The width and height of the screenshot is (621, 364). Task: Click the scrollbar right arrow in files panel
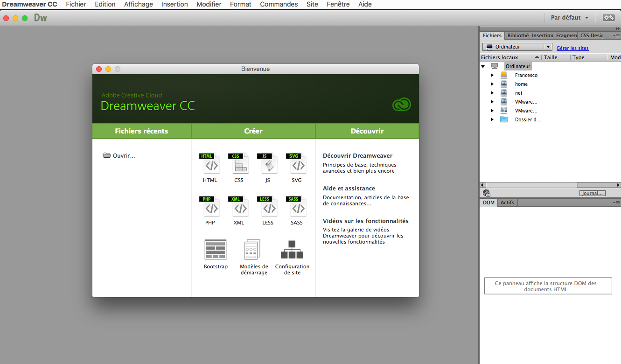(x=618, y=185)
